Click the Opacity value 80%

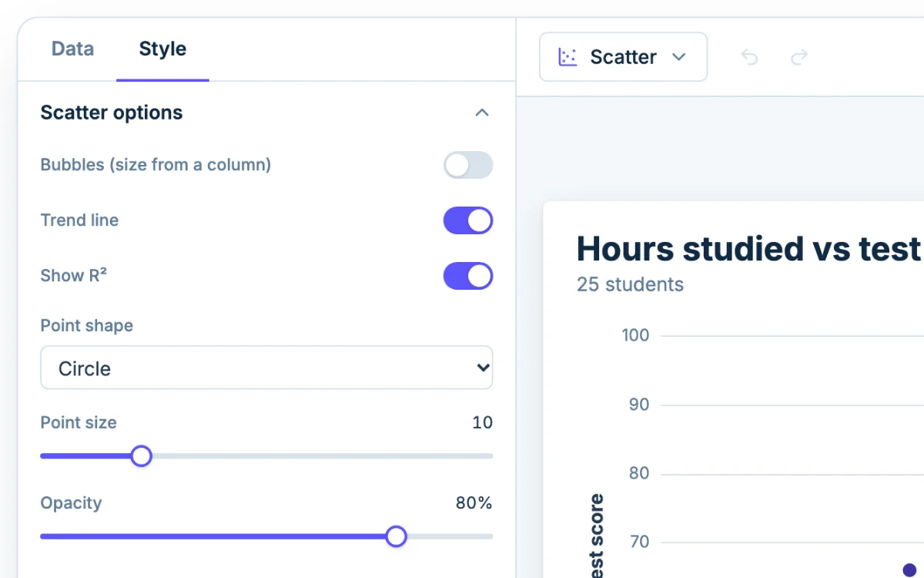(x=474, y=503)
